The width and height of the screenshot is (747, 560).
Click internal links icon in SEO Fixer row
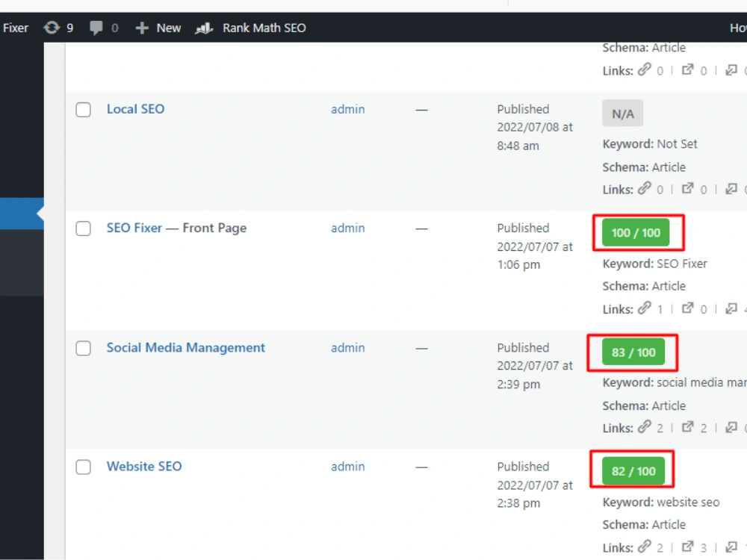pyautogui.click(x=645, y=308)
